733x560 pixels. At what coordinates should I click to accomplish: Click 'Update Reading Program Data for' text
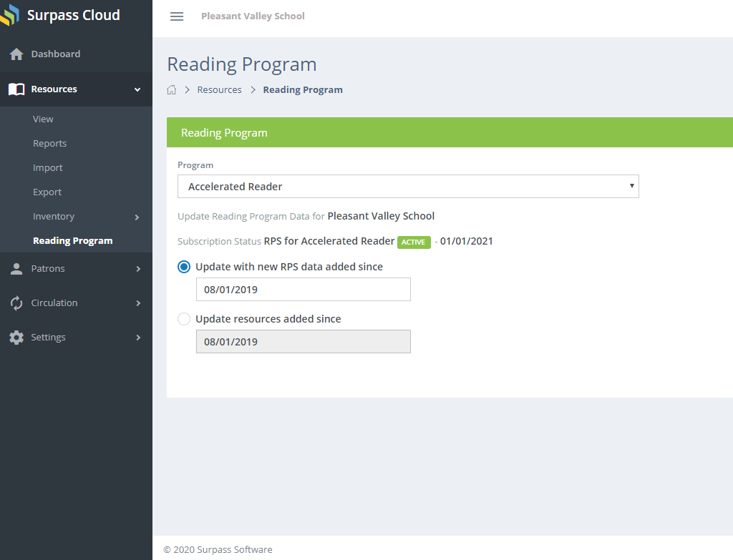251,216
